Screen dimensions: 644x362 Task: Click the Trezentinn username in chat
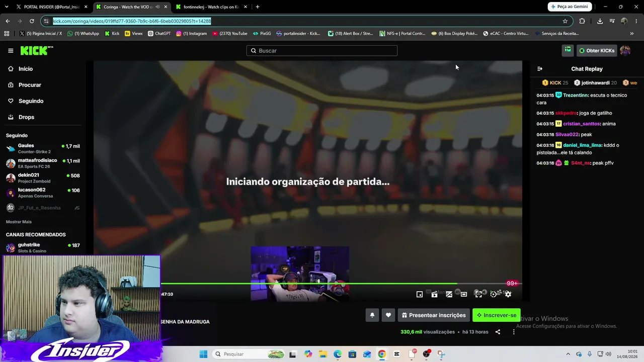click(576, 95)
